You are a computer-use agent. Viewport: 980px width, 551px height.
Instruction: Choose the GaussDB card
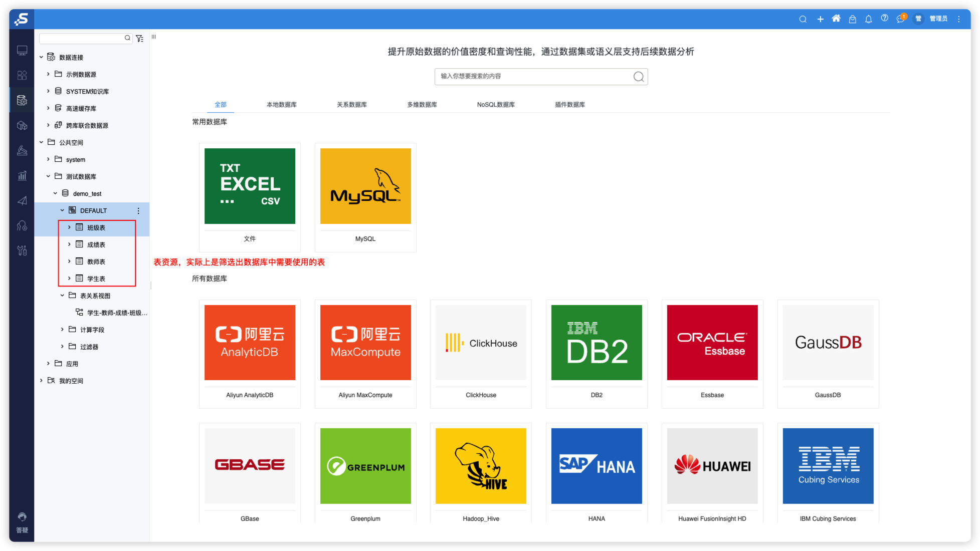coord(828,354)
